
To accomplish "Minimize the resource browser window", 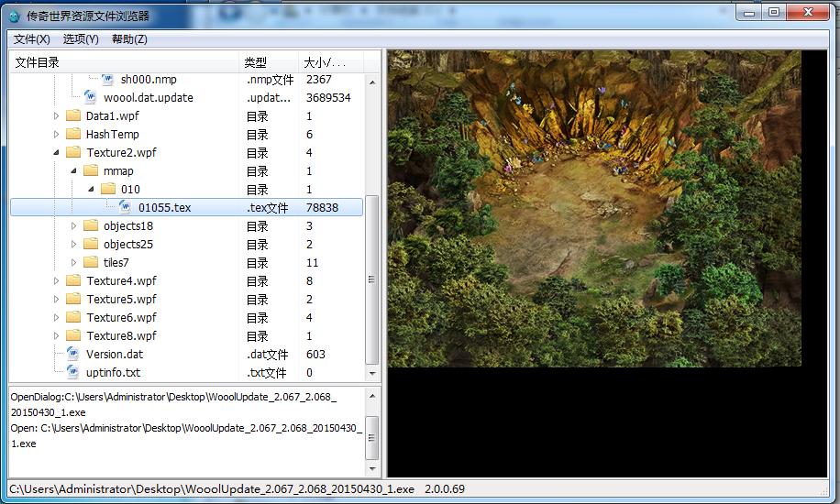I will 749,13.
